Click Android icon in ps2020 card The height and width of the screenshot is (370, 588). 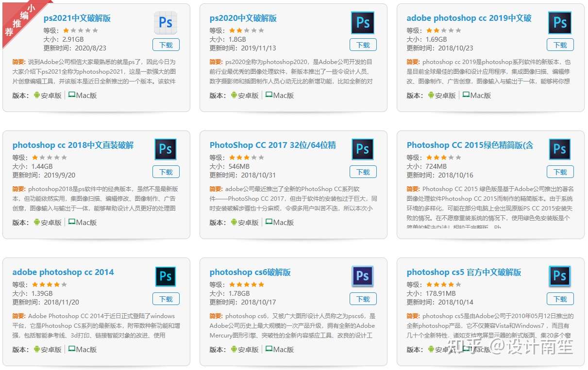pos(234,95)
